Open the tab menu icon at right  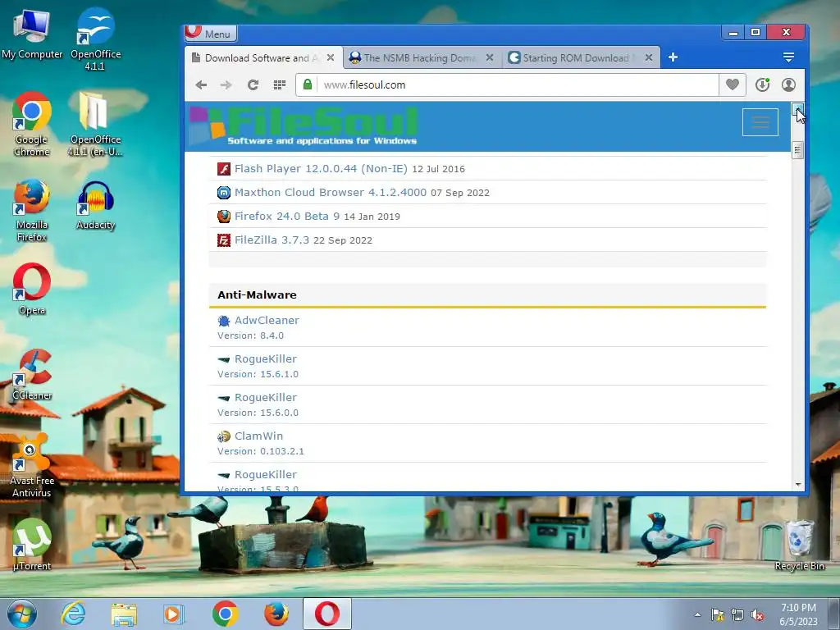click(788, 57)
